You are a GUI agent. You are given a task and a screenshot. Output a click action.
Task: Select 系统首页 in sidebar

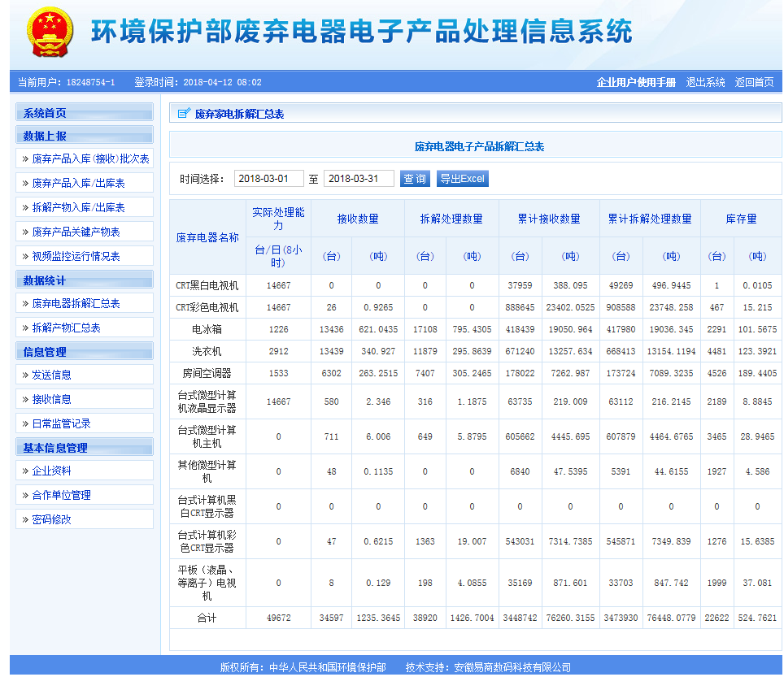coord(84,113)
